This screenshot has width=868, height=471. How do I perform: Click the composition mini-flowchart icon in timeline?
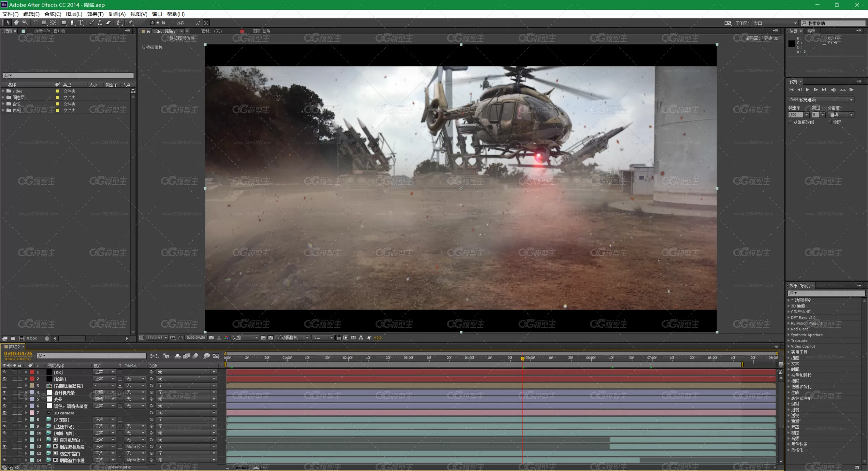coord(154,356)
